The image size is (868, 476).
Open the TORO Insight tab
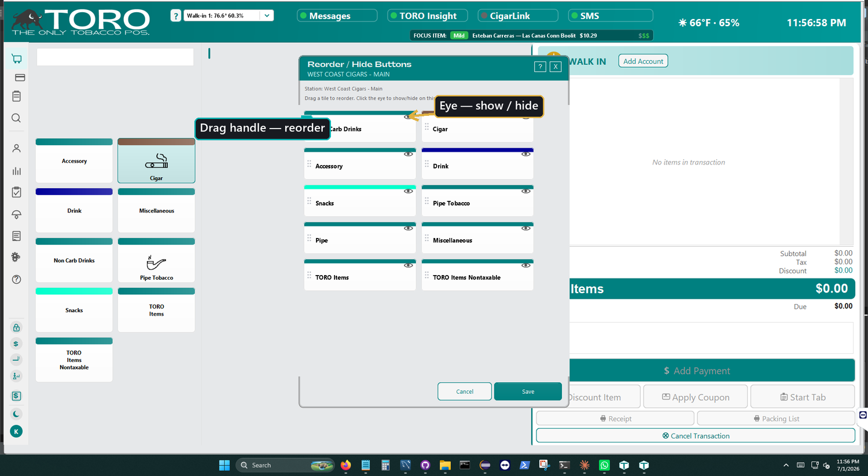coord(428,16)
